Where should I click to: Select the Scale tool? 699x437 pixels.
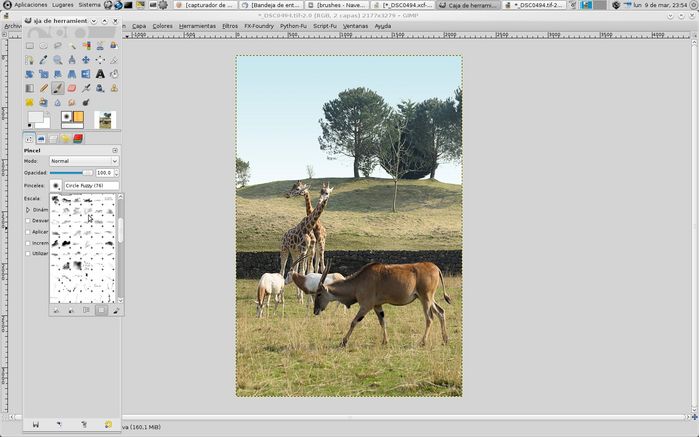click(43, 74)
